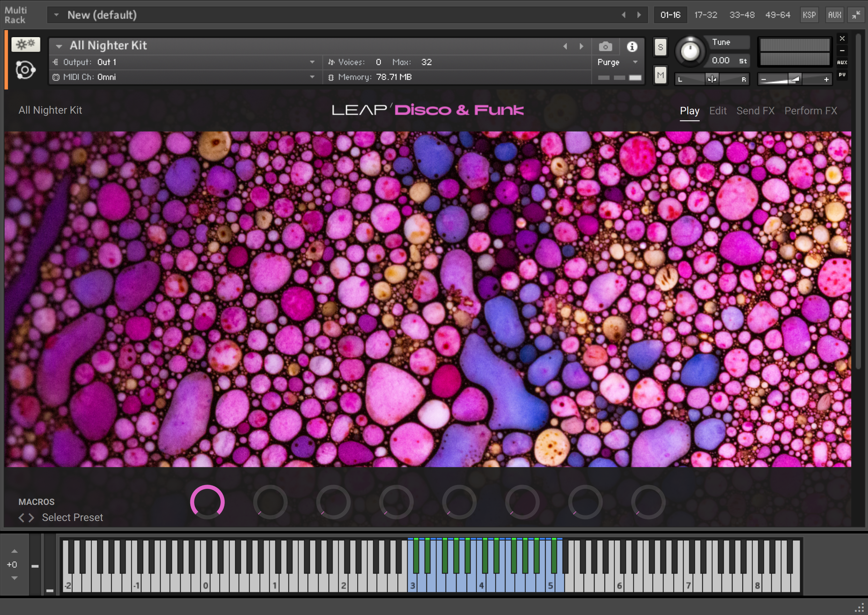Show instrument slots 01-16
This screenshot has height=615, width=868.
670,15
